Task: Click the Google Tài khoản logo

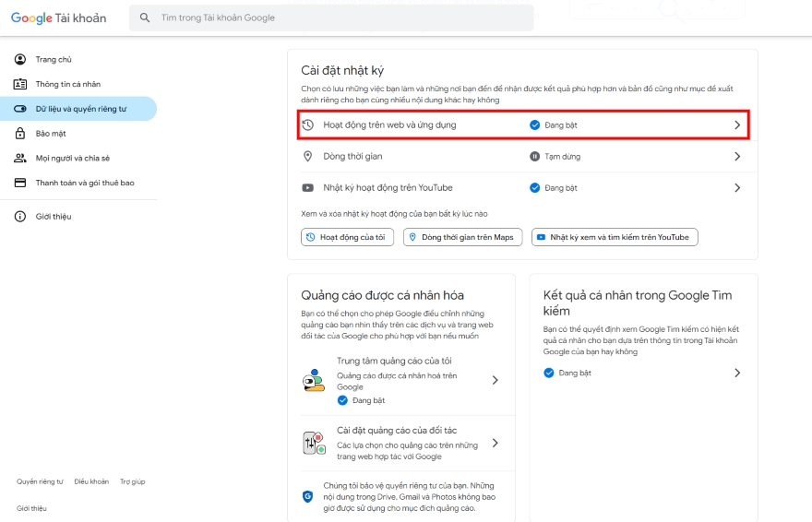Action: (58, 18)
